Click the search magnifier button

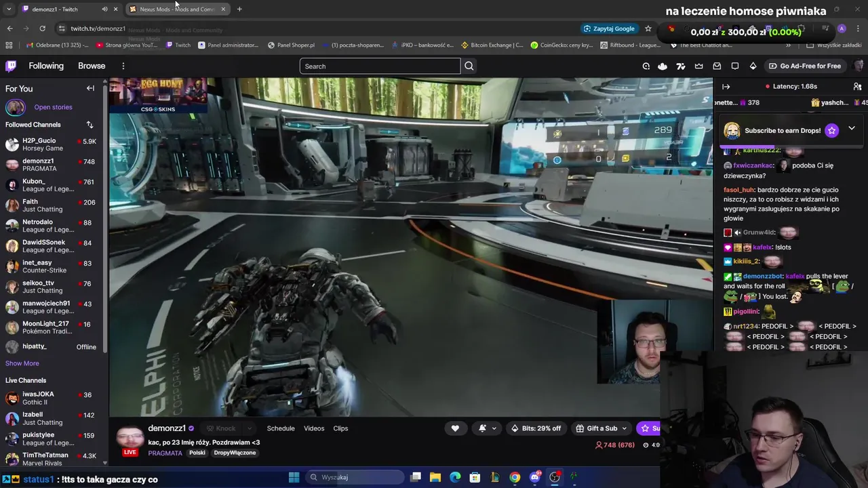pos(469,66)
